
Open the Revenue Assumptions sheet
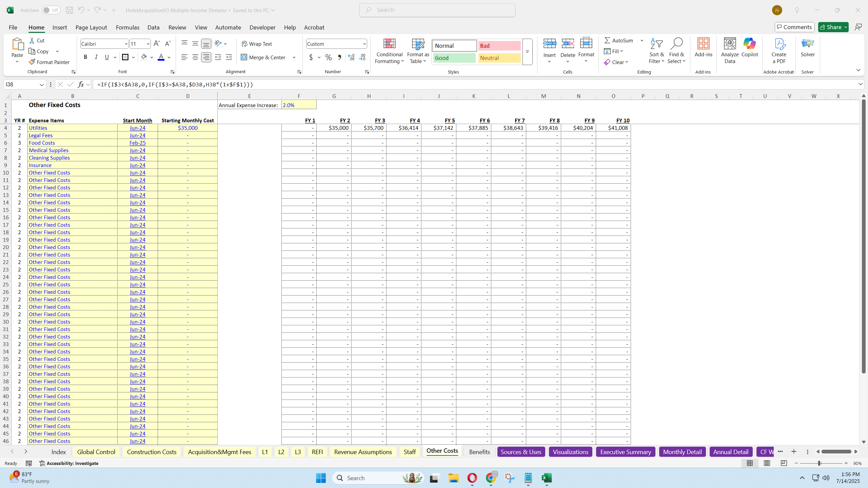click(362, 452)
